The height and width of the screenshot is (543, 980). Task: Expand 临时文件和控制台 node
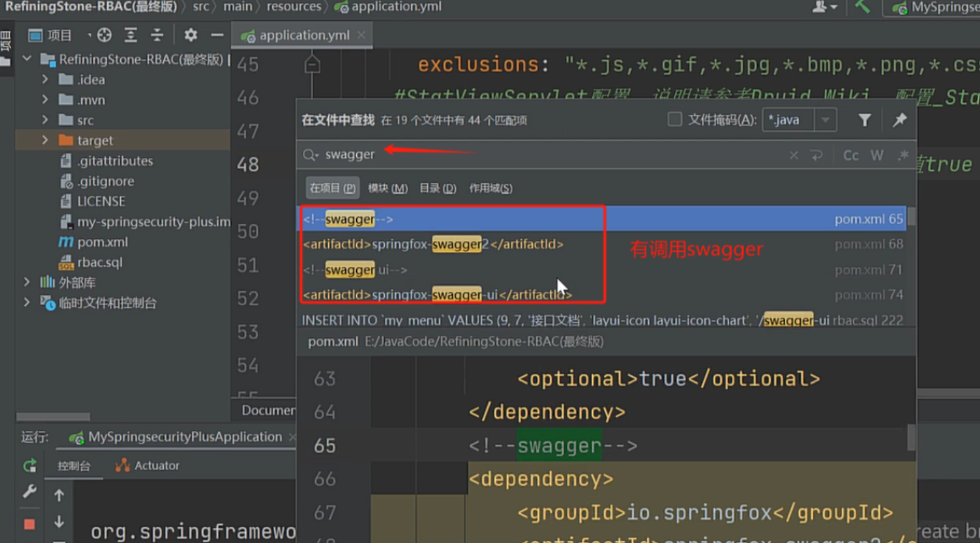pyautogui.click(x=27, y=302)
